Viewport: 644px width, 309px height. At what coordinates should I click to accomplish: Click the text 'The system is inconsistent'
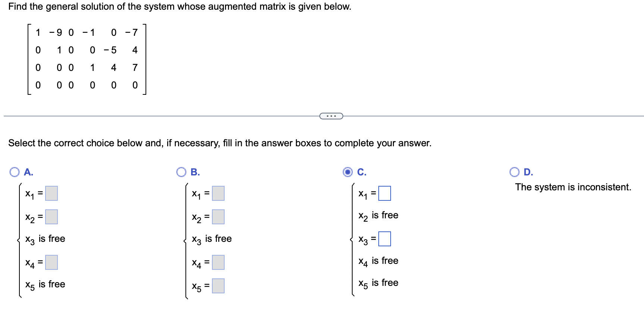click(573, 187)
